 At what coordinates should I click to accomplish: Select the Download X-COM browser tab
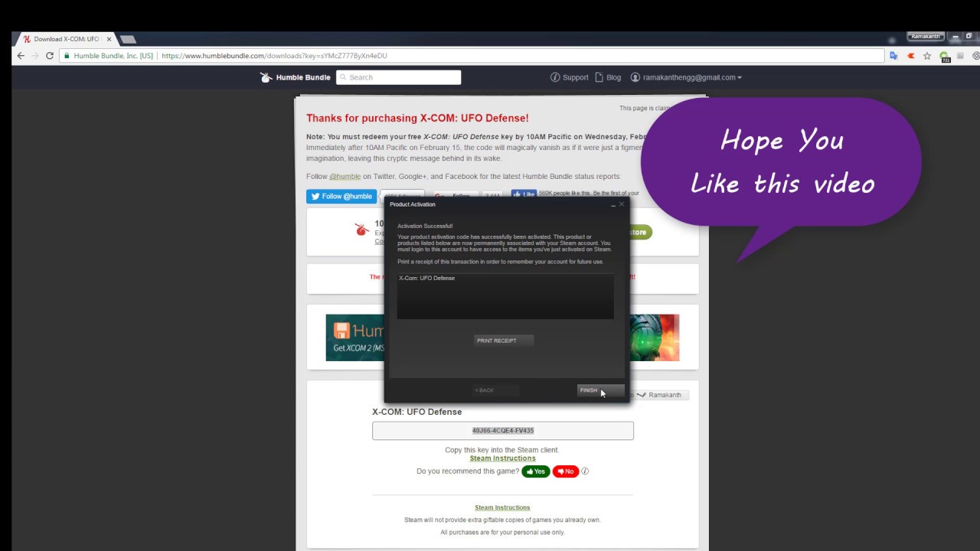pos(67,39)
